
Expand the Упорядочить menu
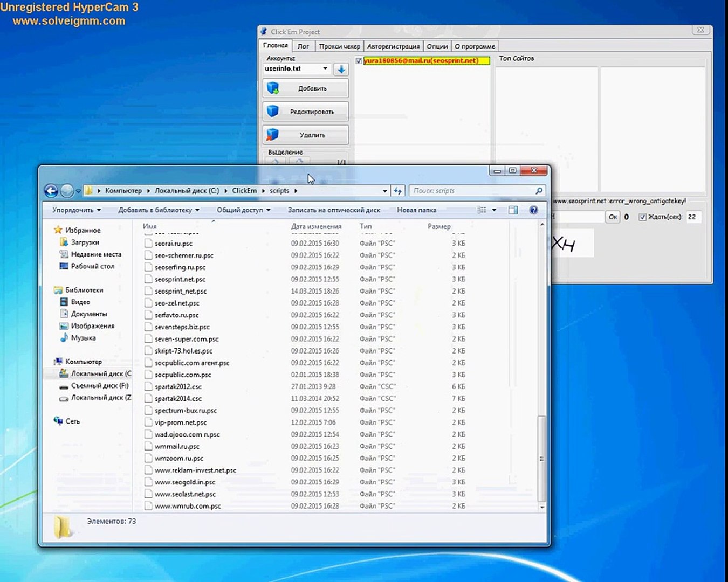coord(77,210)
